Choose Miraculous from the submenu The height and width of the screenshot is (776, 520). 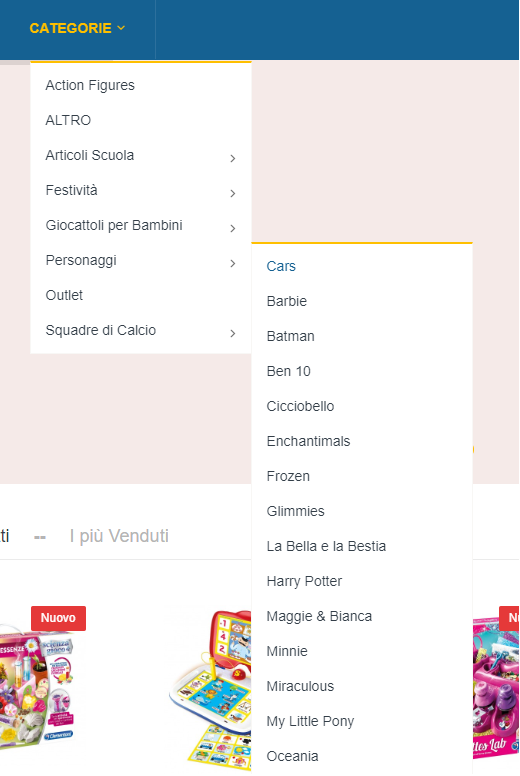coord(300,686)
